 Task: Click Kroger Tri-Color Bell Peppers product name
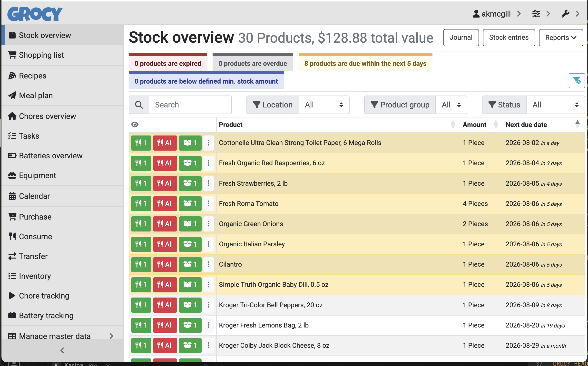click(271, 305)
